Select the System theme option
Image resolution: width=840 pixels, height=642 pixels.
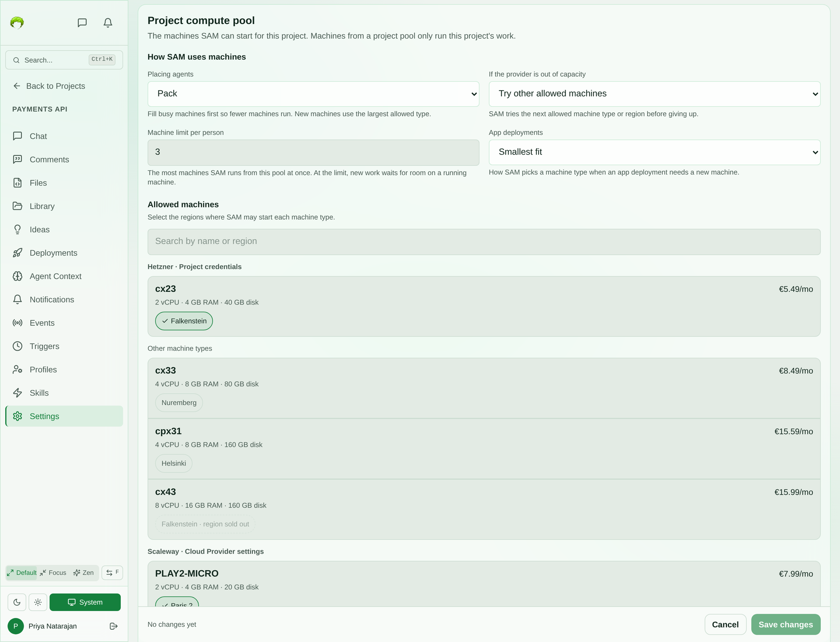click(x=85, y=602)
